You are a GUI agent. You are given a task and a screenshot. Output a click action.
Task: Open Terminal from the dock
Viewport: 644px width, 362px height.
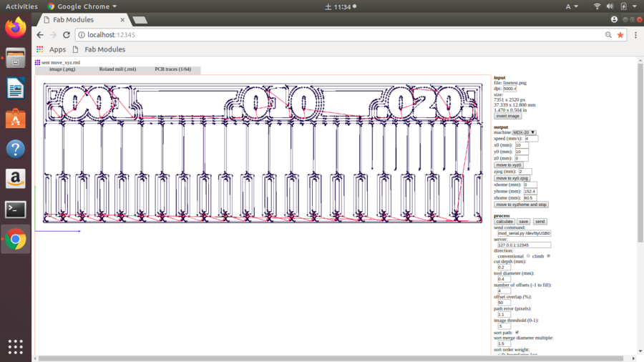tap(15, 210)
